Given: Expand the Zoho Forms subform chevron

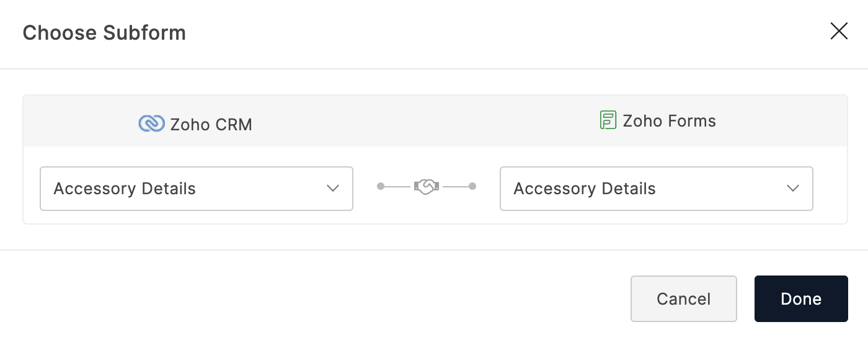Looking at the screenshot, I should click(x=793, y=189).
